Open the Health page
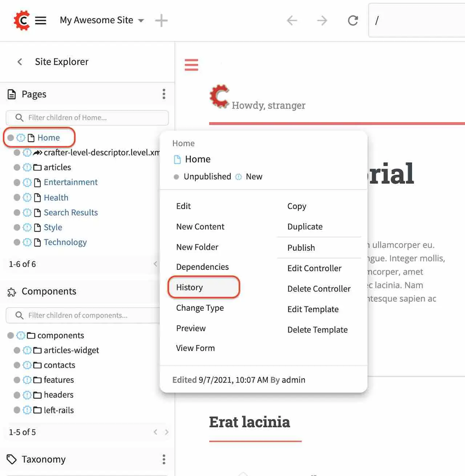 click(x=56, y=198)
